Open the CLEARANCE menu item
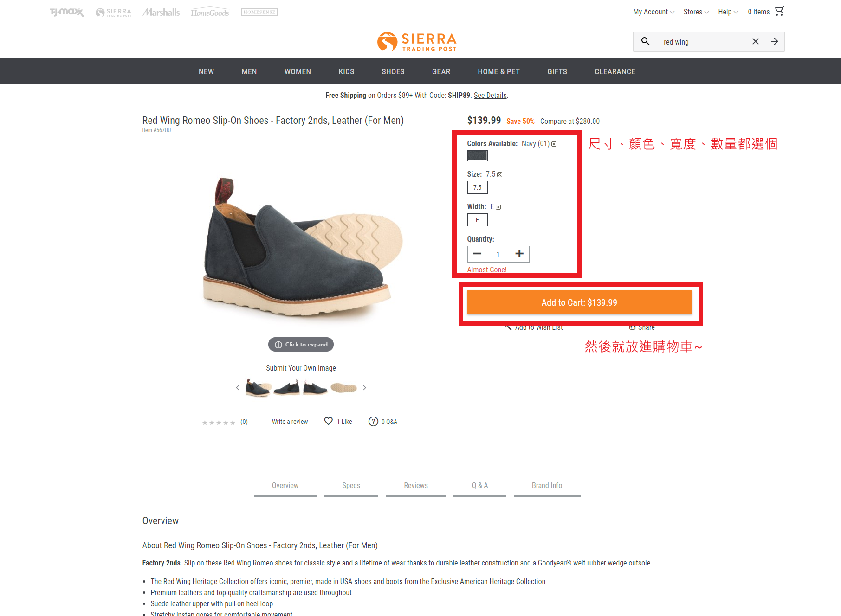 pos(615,71)
